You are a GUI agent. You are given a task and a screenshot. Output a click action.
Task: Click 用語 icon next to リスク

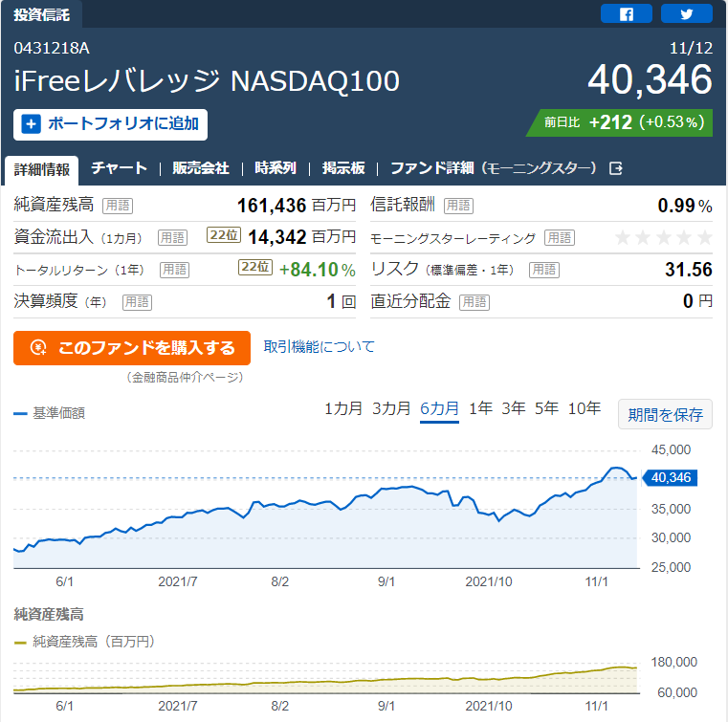[544, 270]
